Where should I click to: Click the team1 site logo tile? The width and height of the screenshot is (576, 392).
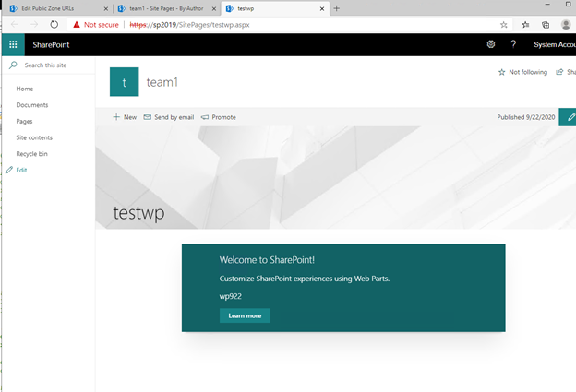tap(125, 82)
